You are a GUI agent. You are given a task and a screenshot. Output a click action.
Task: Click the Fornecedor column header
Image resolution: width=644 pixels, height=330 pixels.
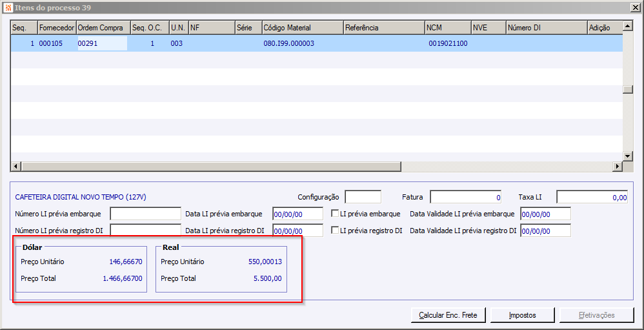57,28
